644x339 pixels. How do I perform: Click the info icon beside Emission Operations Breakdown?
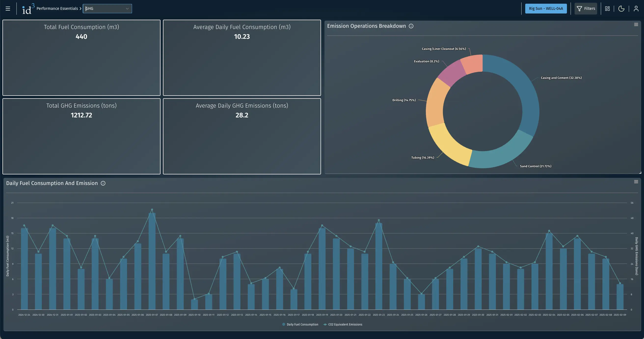[412, 26]
